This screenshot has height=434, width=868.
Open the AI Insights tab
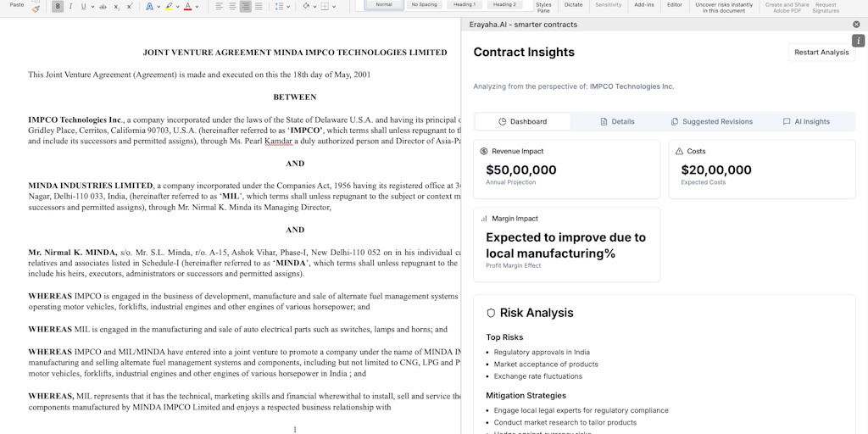tap(806, 122)
